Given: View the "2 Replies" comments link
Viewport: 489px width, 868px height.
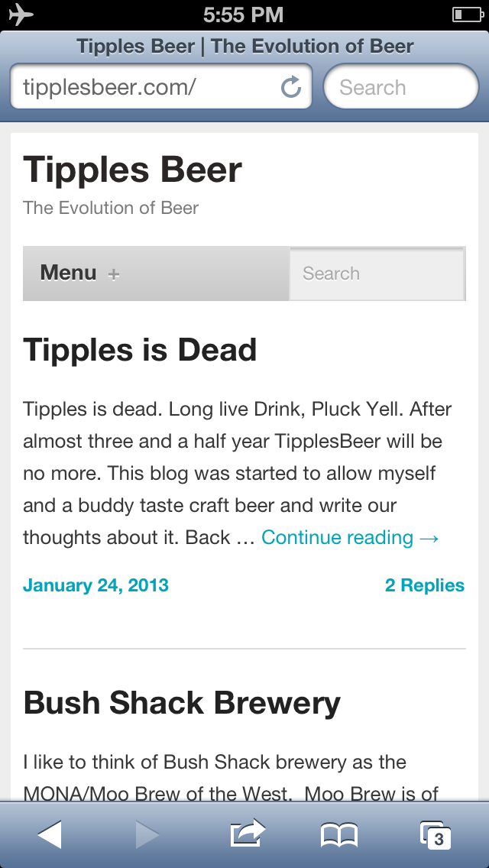Looking at the screenshot, I should click(425, 586).
